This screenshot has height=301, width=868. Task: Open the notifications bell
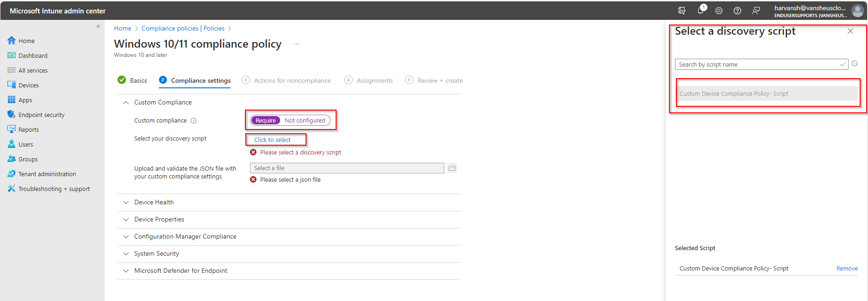click(700, 10)
